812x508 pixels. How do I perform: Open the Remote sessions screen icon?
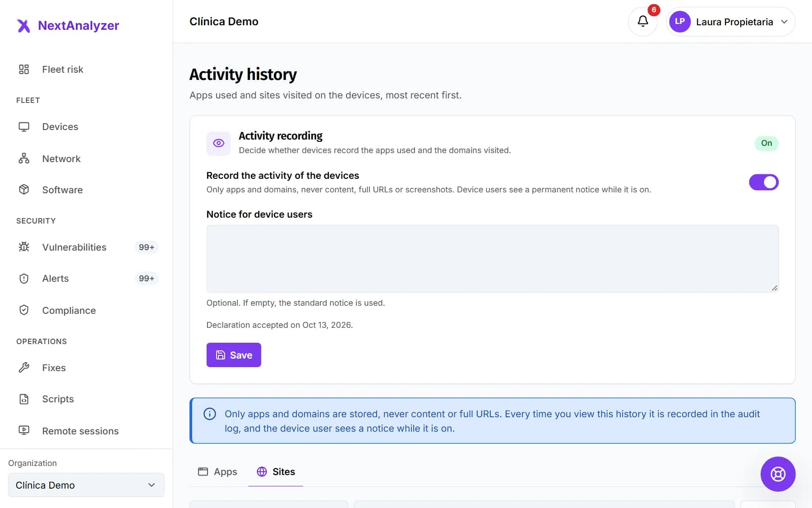pos(24,431)
